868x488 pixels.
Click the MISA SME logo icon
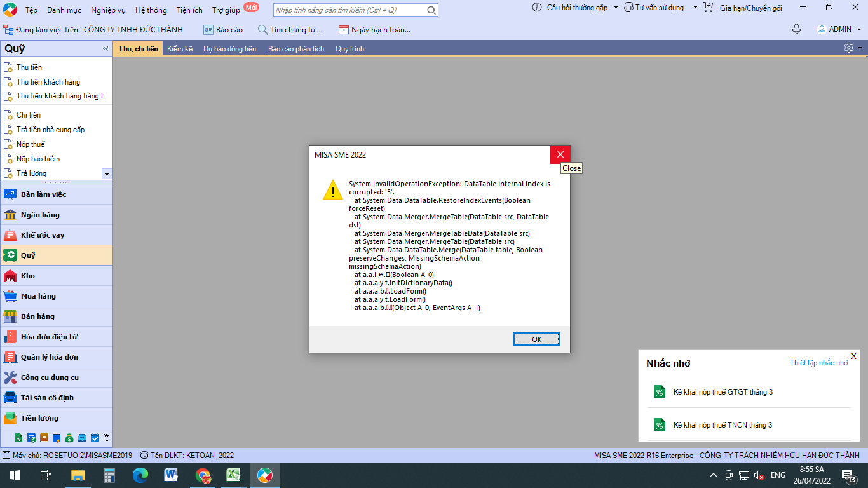pos(10,10)
